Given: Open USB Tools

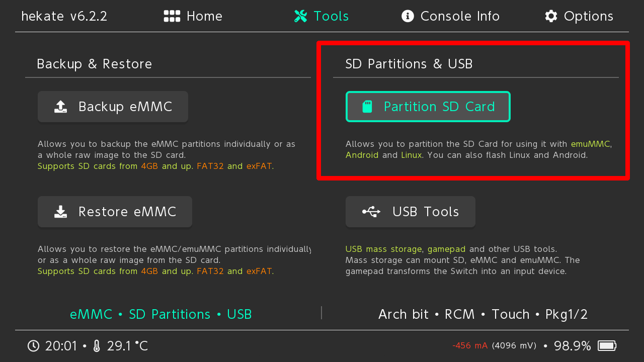Looking at the screenshot, I should click(411, 212).
